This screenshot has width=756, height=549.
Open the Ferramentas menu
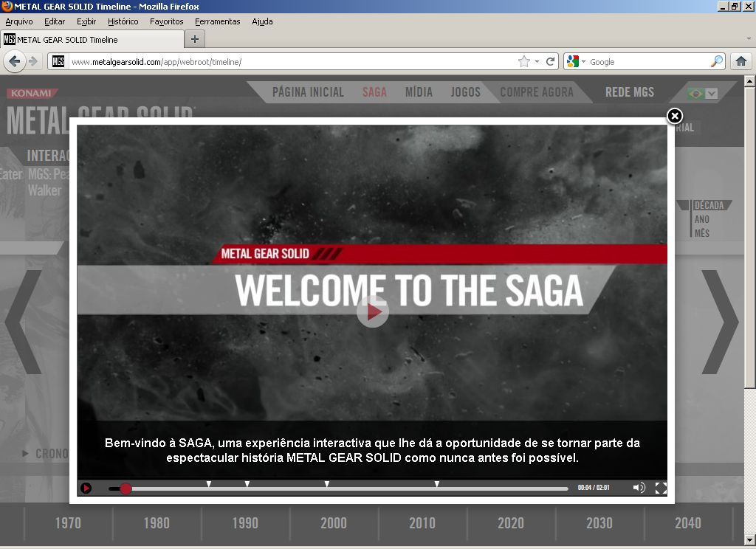pyautogui.click(x=217, y=21)
